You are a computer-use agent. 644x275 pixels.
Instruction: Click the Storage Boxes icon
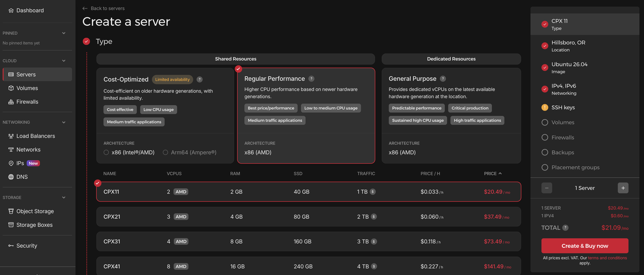[11, 225]
